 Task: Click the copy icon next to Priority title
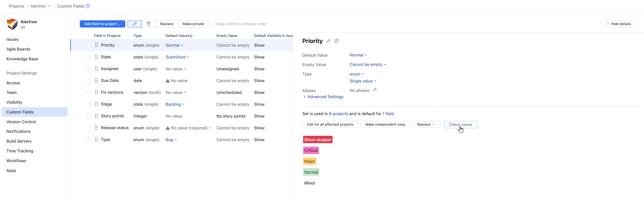[x=336, y=41]
